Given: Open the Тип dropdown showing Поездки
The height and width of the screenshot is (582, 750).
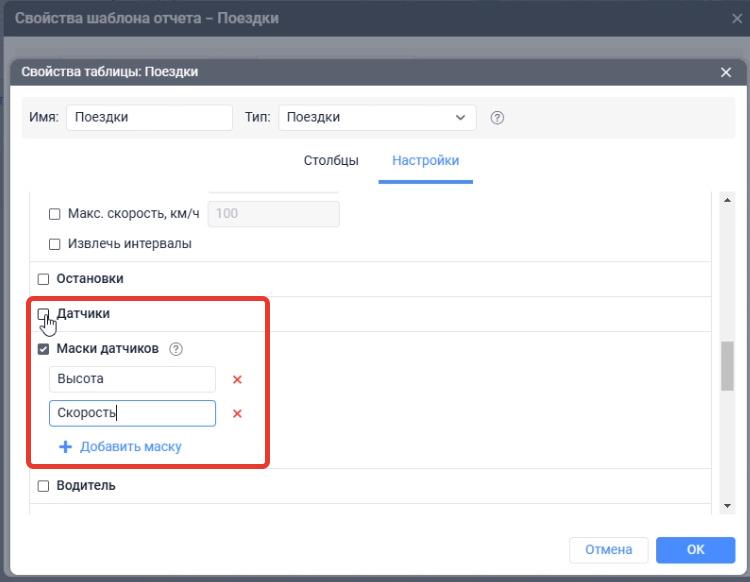Looking at the screenshot, I should 377,118.
